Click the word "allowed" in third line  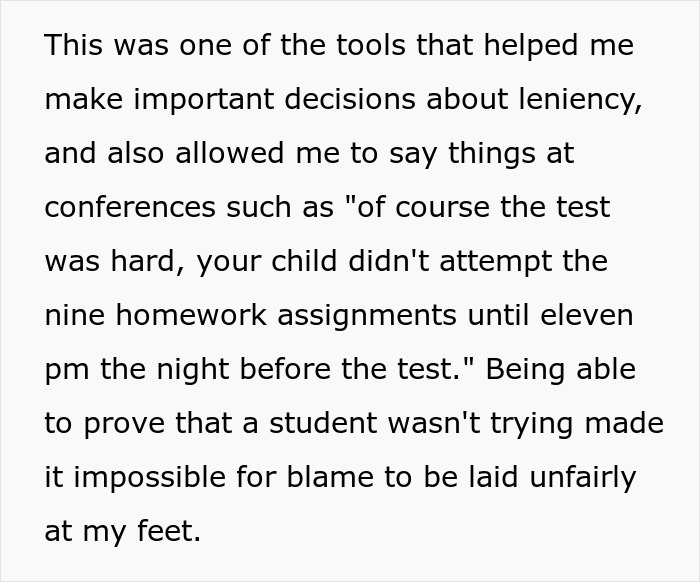(x=229, y=153)
